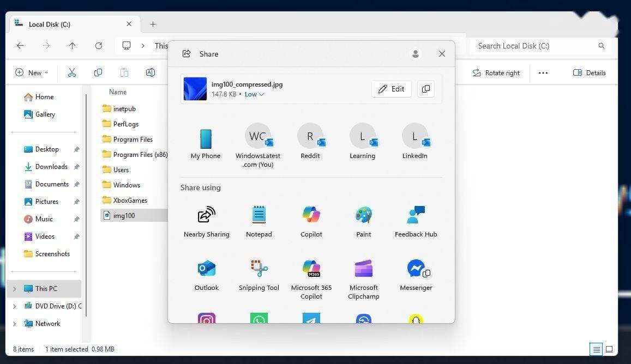The image size is (631, 364).
Task: Expand the This PC tree node
Action: 15,289
